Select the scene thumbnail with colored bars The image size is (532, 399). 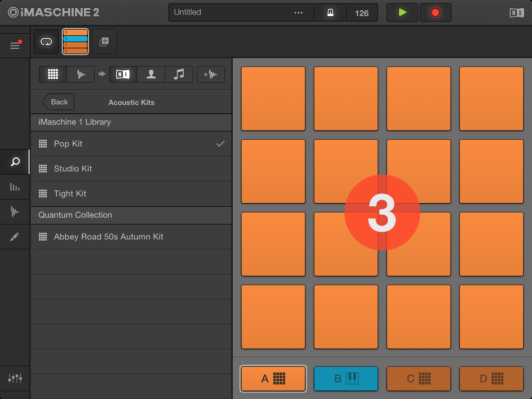click(x=75, y=42)
